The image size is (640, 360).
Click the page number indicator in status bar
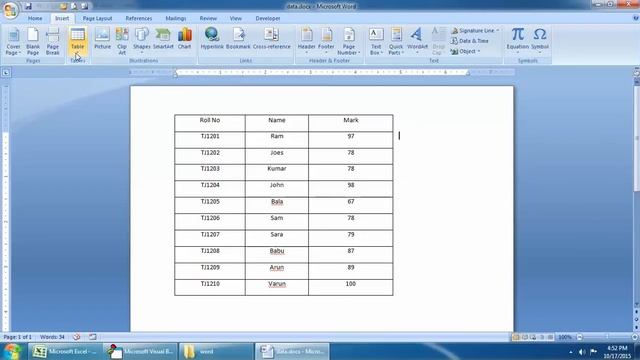click(18, 337)
